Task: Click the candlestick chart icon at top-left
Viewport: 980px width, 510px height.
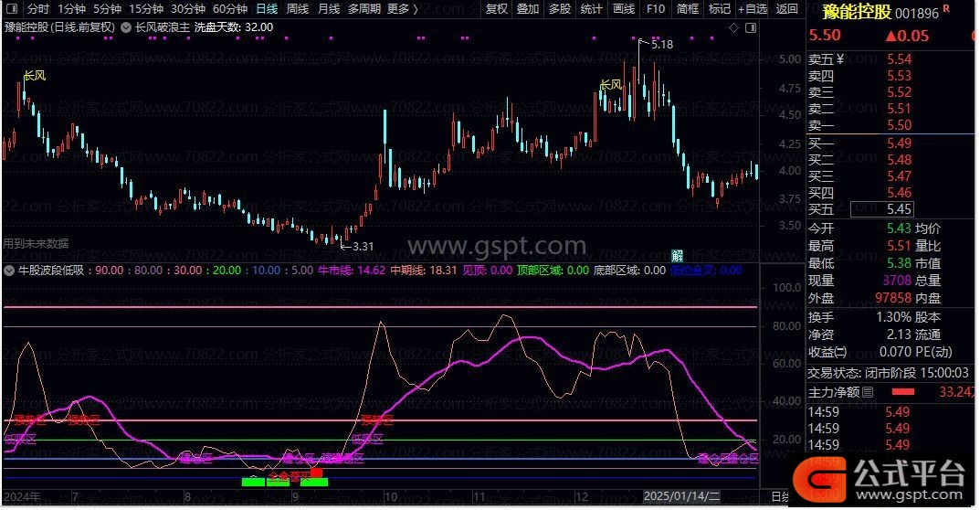Action: (x=11, y=9)
